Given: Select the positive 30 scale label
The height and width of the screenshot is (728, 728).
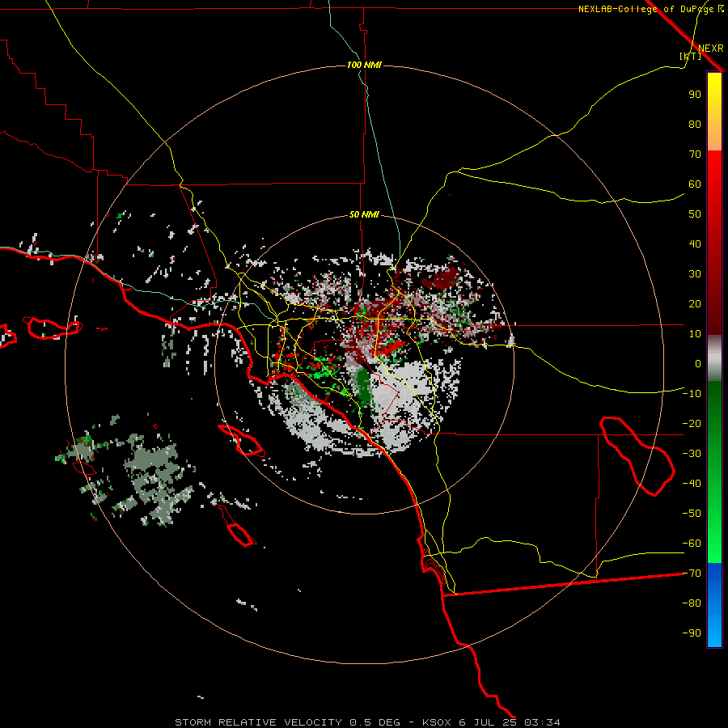Looking at the screenshot, I should pyautogui.click(x=695, y=274).
